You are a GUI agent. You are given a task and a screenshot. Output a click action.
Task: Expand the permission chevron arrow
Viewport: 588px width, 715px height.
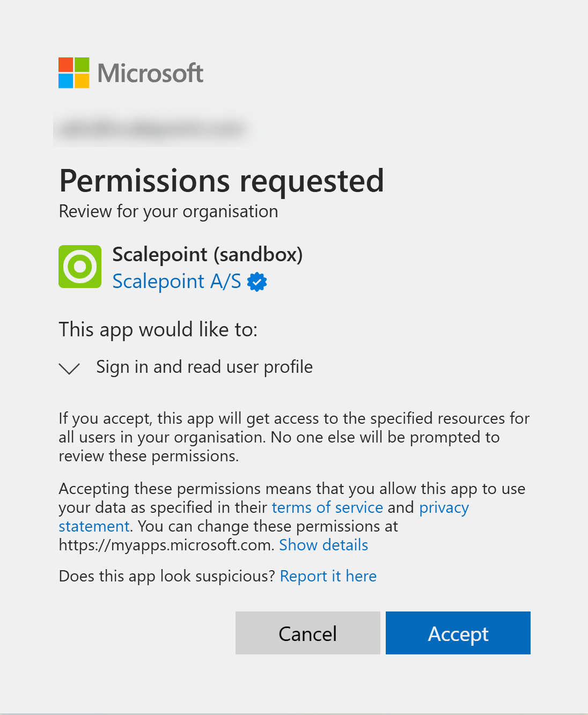coord(69,368)
